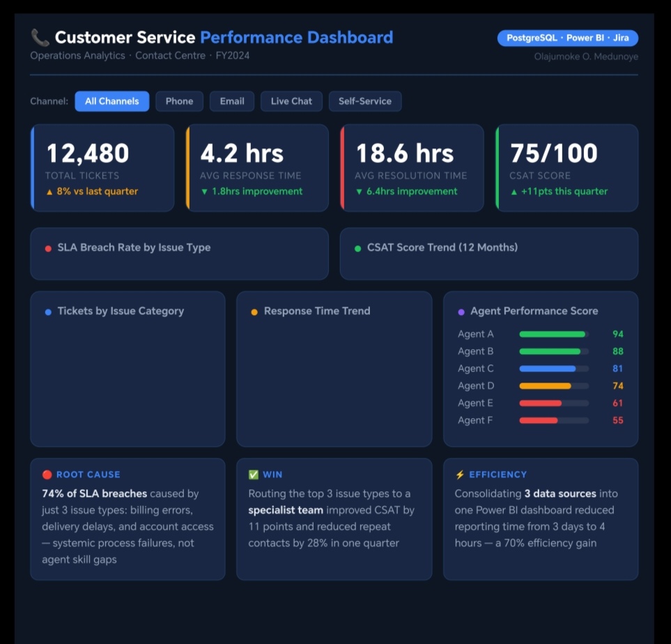Viewport: 671px width, 644px height.
Task: Click purple dot beside Agent Performance Score
Action: (x=461, y=312)
